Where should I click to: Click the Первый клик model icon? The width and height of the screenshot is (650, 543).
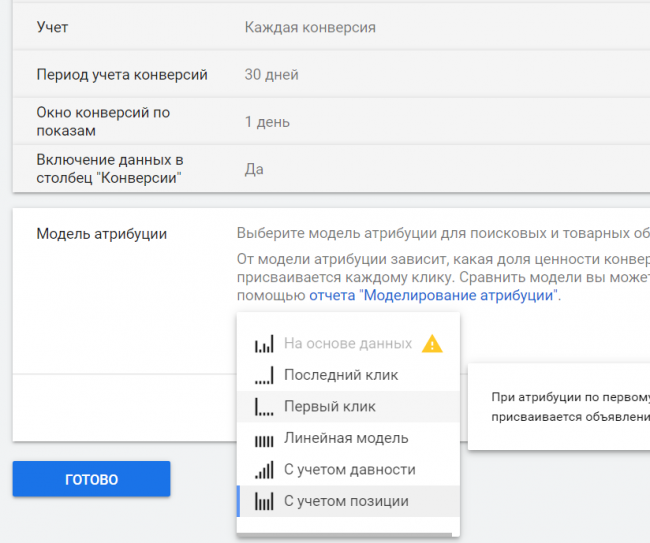[x=264, y=407]
